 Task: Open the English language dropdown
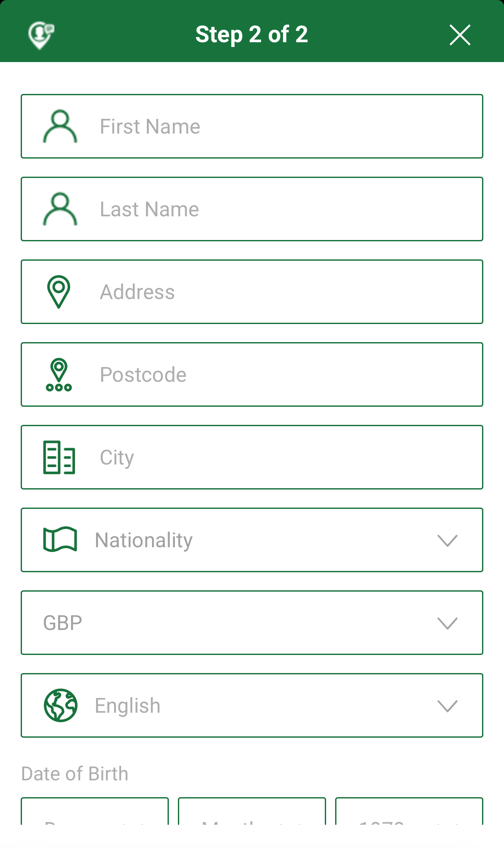pyautogui.click(x=258, y=705)
